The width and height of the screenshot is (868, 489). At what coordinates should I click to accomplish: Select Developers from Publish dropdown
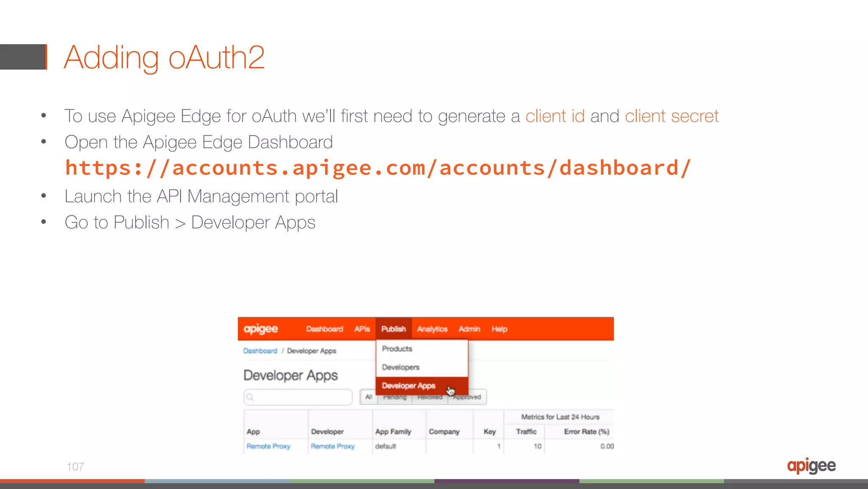(401, 367)
